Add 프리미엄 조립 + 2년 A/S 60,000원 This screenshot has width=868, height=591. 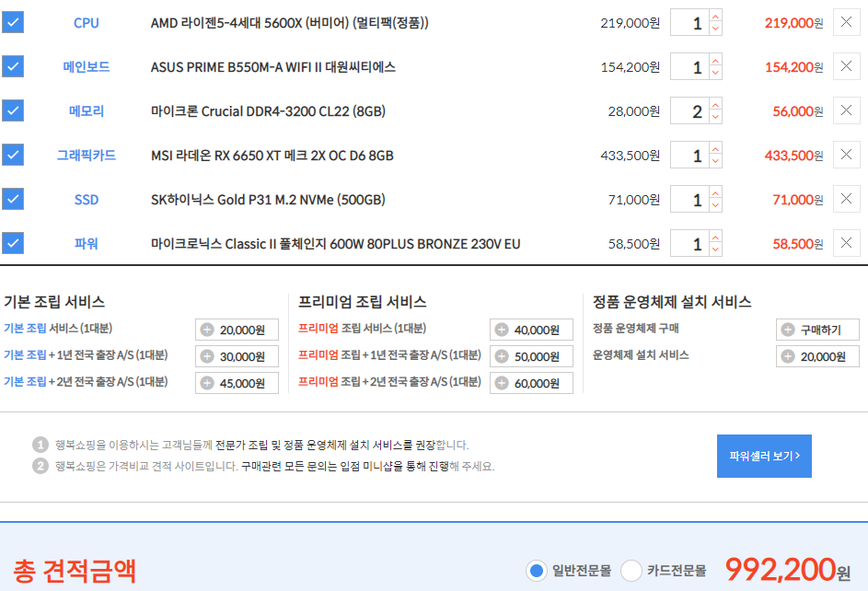(531, 383)
